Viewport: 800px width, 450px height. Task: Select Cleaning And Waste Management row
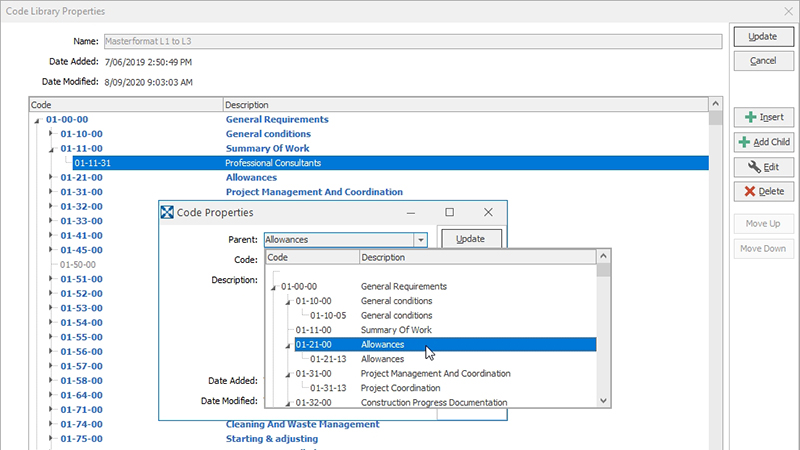coord(303,424)
